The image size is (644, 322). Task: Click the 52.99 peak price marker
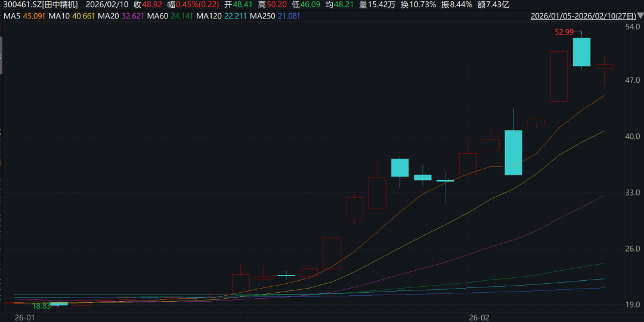pyautogui.click(x=564, y=32)
